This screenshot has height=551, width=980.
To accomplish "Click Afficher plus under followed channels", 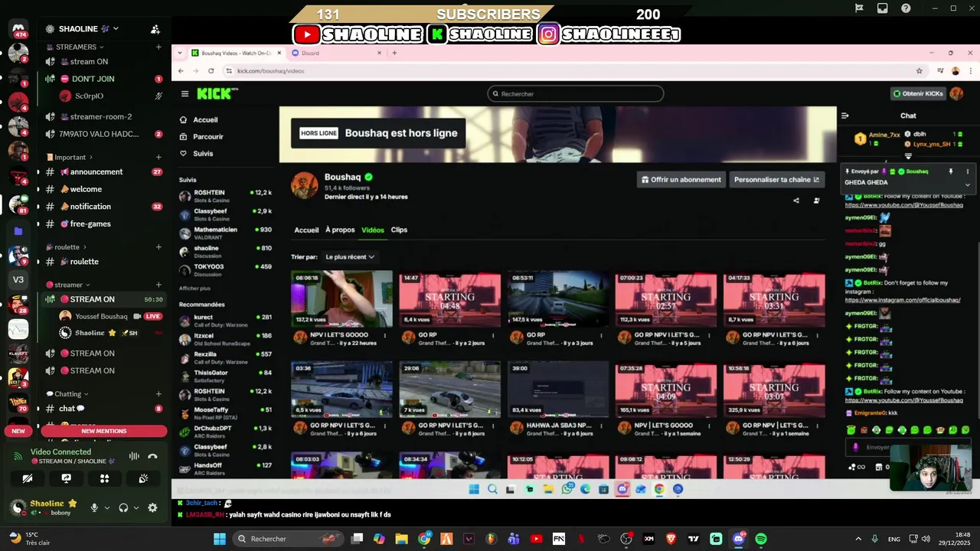I will click(x=194, y=289).
